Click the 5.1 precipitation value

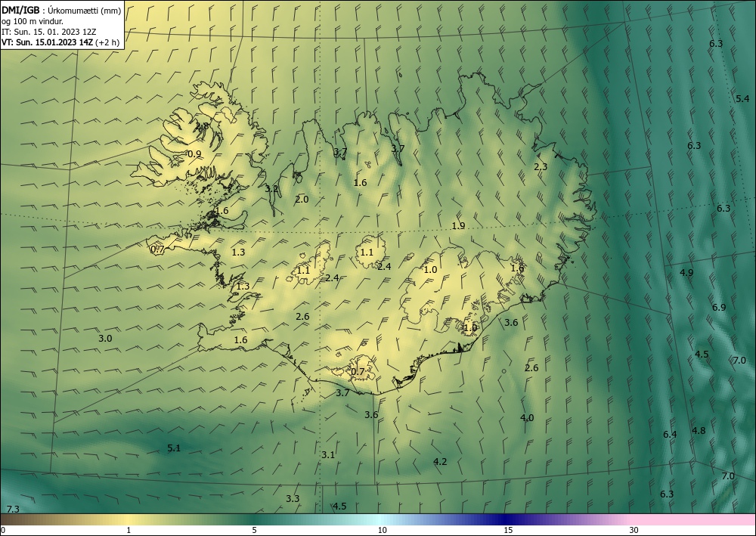pos(174,448)
